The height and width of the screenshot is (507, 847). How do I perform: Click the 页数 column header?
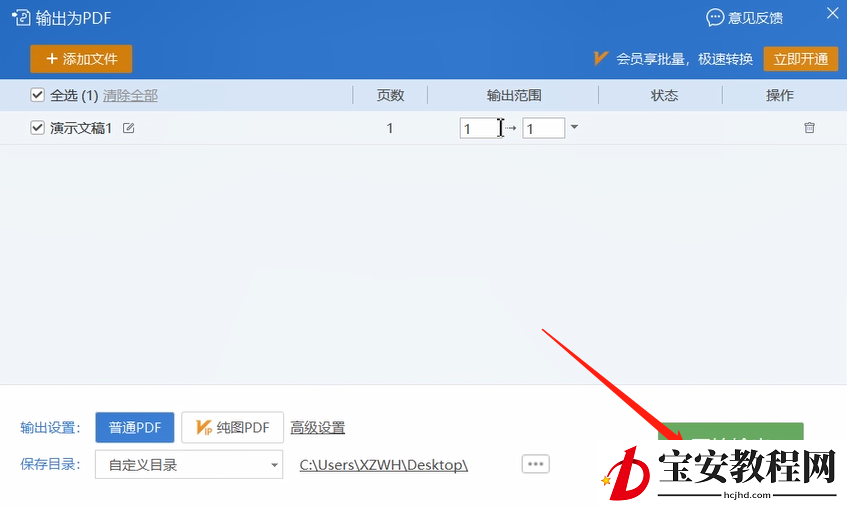point(390,96)
